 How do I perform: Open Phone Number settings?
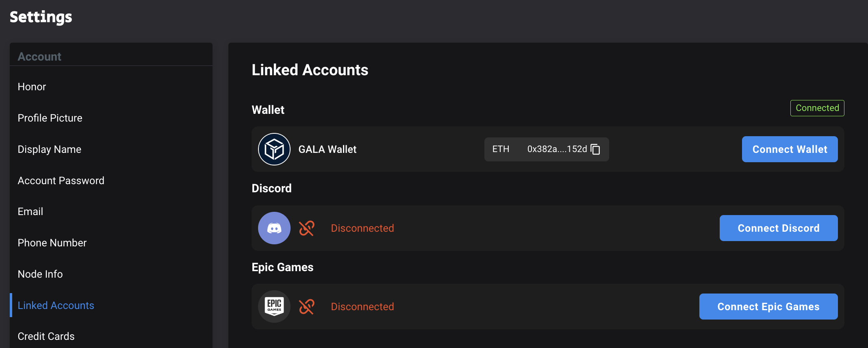coord(52,243)
